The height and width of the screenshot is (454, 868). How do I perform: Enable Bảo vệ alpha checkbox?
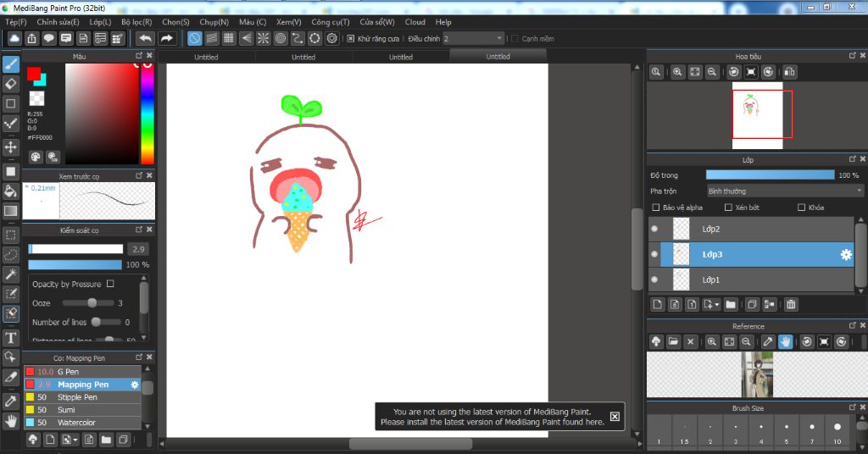click(x=656, y=208)
